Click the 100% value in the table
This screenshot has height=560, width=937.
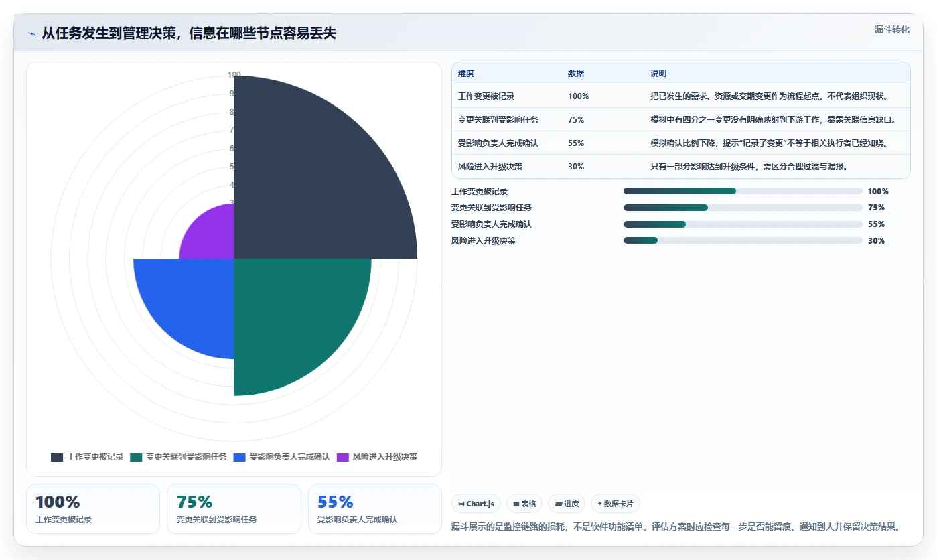tap(578, 96)
